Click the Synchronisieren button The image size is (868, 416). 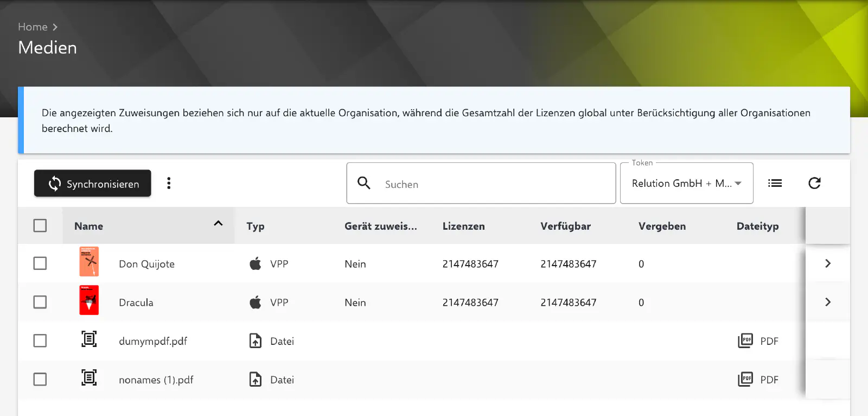pos(92,184)
